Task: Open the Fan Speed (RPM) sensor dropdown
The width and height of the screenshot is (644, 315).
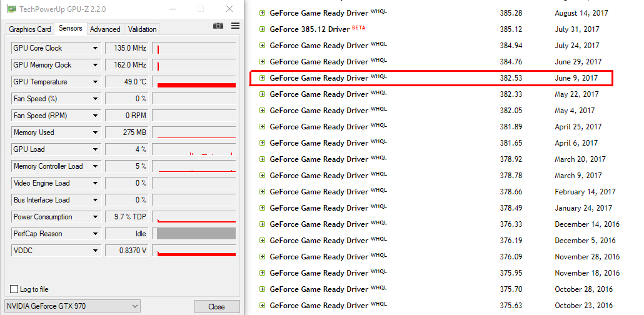Action: [x=95, y=116]
